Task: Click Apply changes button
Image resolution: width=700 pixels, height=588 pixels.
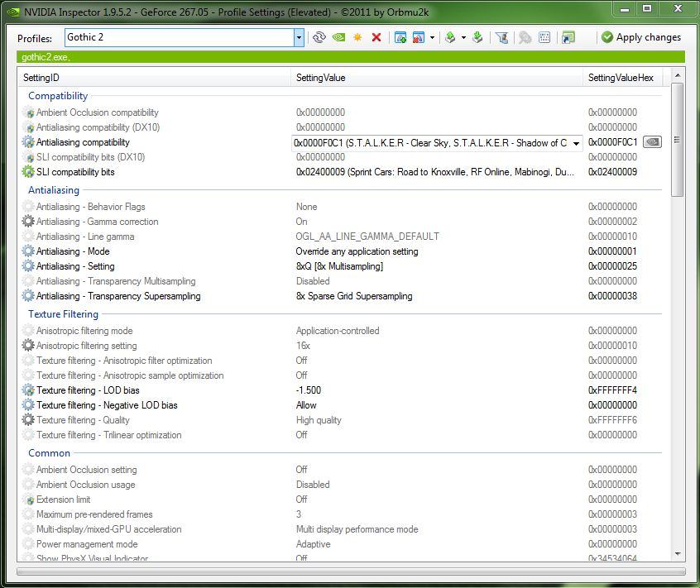Action: pyautogui.click(x=641, y=37)
